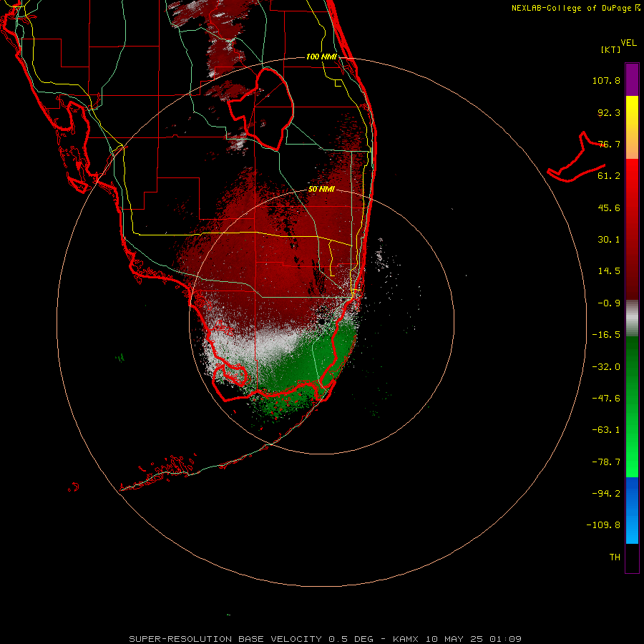The image size is (644, 644).
Task: Click the 92.3 scale value
Action: click(x=609, y=112)
